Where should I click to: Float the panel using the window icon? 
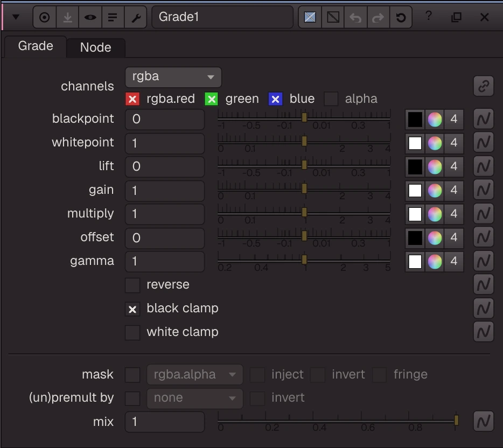(x=457, y=17)
